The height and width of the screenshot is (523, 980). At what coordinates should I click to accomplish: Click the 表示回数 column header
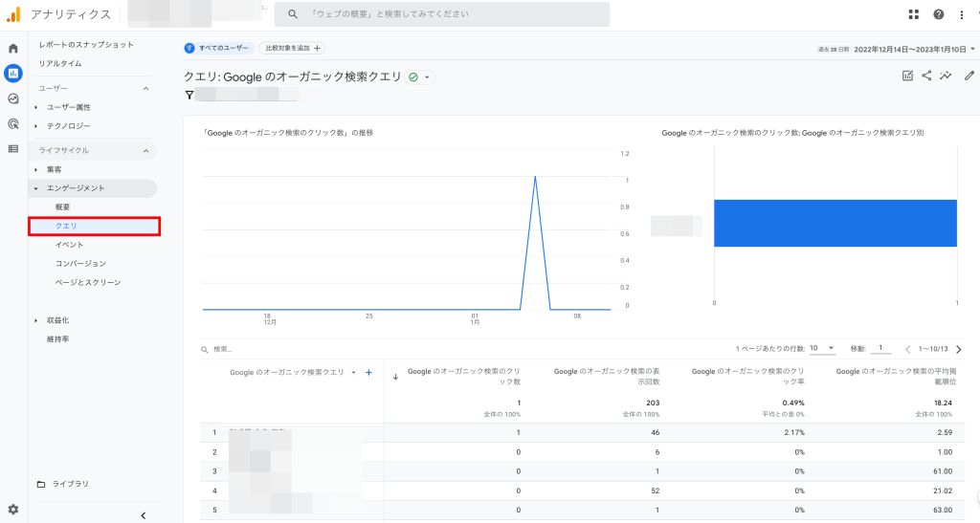click(606, 377)
